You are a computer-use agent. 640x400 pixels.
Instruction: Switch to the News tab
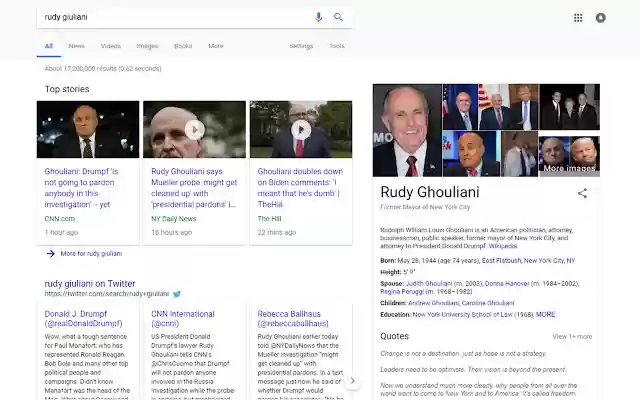point(76,46)
